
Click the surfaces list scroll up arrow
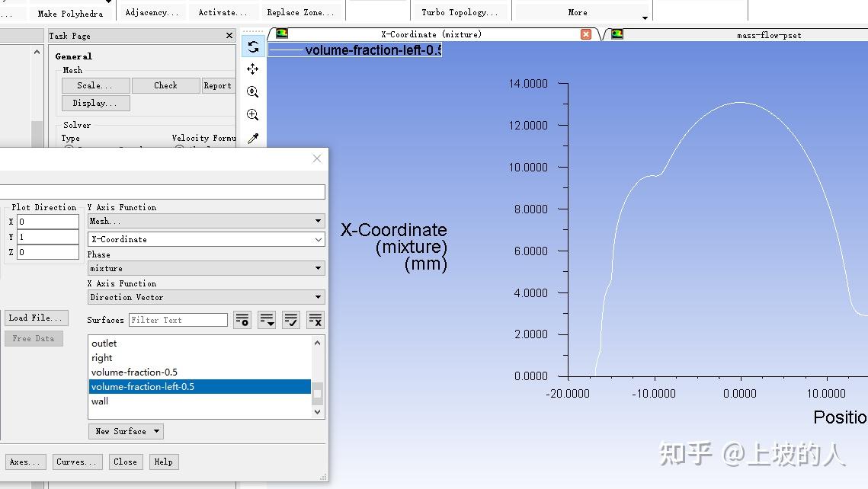(317, 343)
